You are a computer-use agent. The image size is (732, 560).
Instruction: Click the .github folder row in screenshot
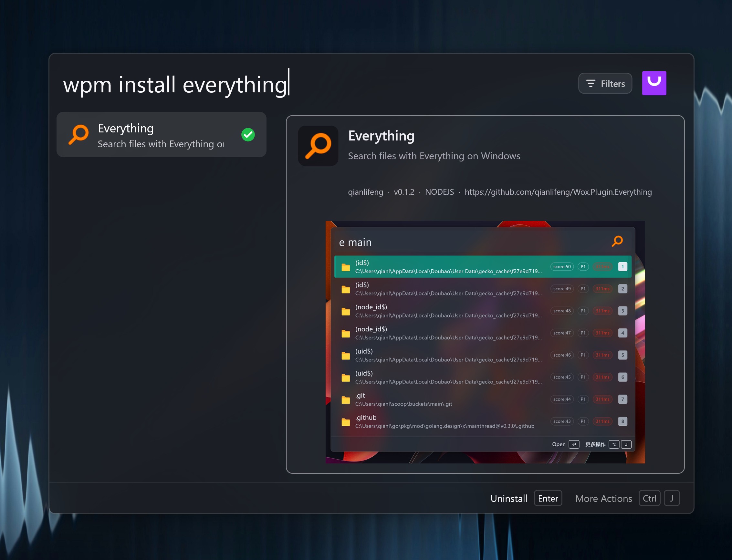[x=483, y=421]
